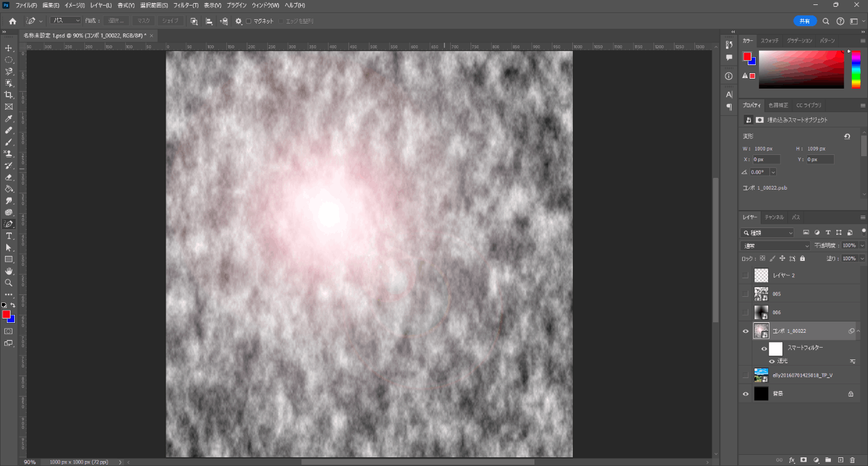Click the 共有 share button
This screenshot has height=466, width=868.
805,21
